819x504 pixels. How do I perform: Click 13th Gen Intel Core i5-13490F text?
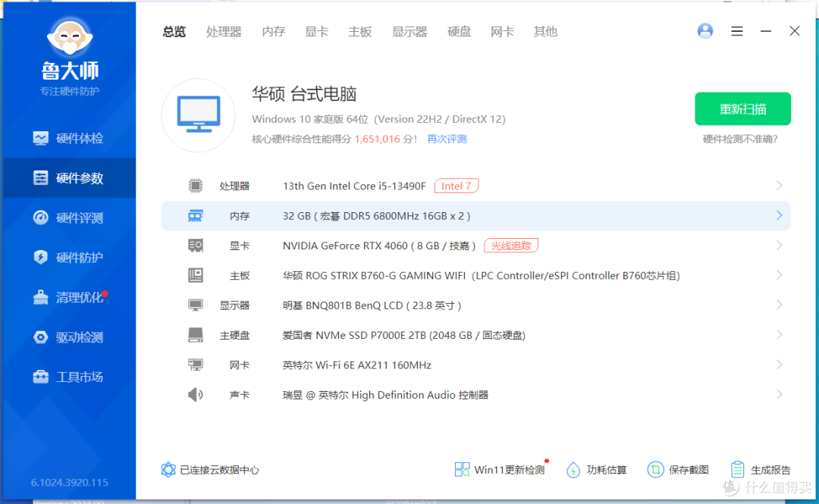pyautogui.click(x=354, y=186)
